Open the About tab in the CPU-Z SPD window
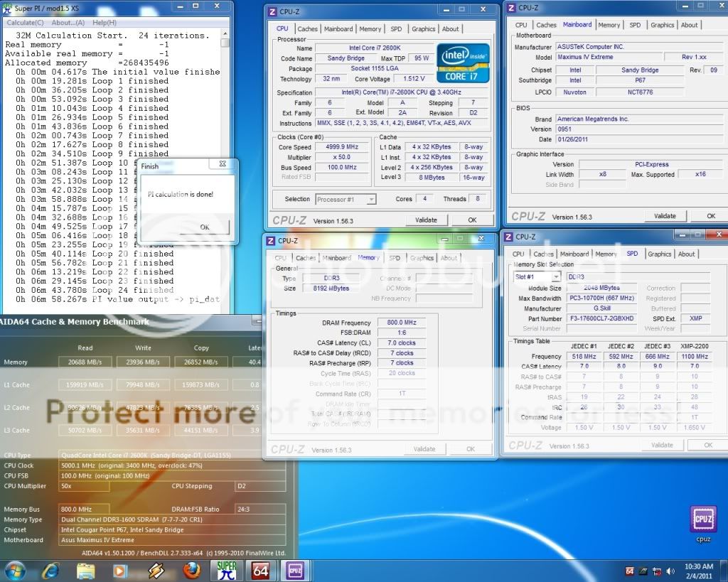Viewport: 728px width, 582px height. pos(686,254)
